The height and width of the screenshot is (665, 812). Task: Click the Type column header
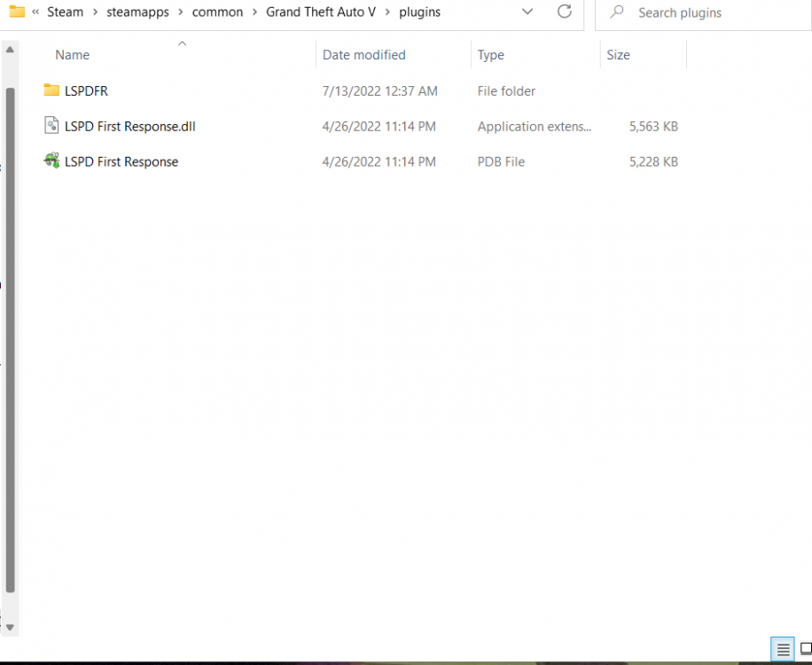coord(490,54)
